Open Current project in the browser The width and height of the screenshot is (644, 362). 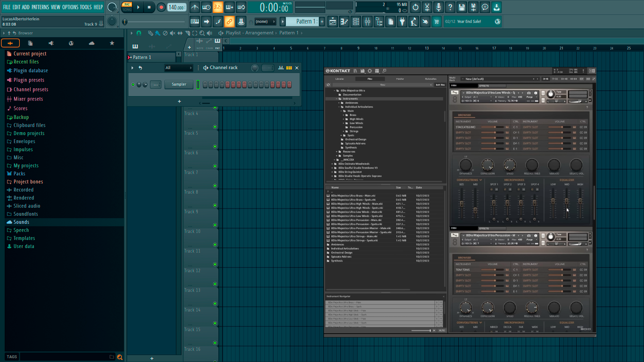tap(30, 54)
